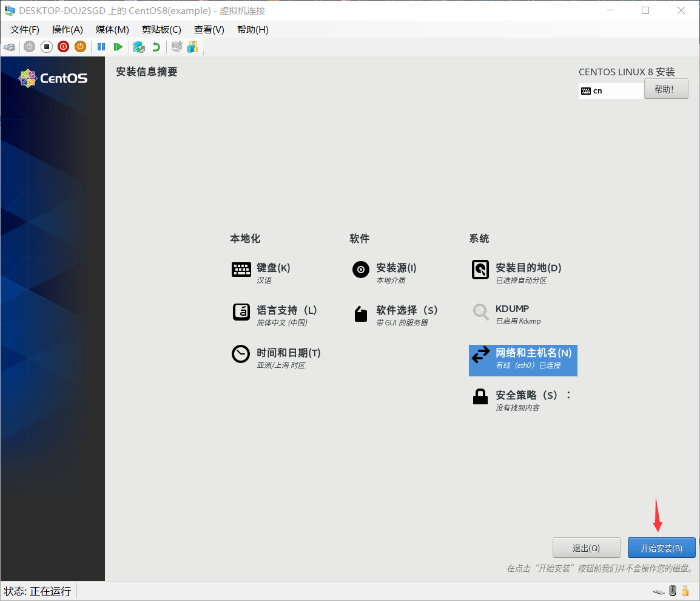Image resolution: width=700 pixels, height=601 pixels.
Task: Click the orange Save state icon
Action: (80, 47)
